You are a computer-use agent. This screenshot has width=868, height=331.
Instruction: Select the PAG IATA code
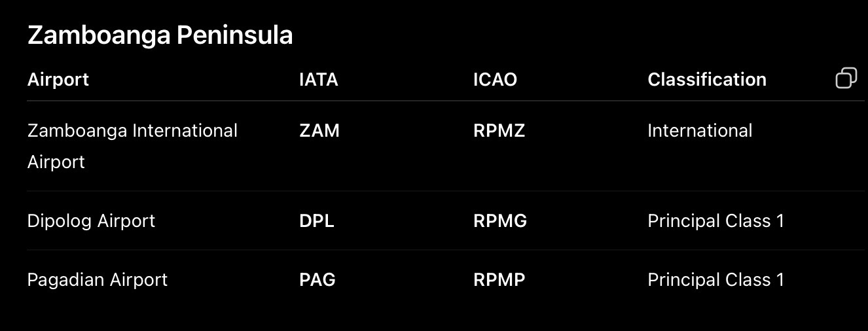pyautogui.click(x=317, y=280)
